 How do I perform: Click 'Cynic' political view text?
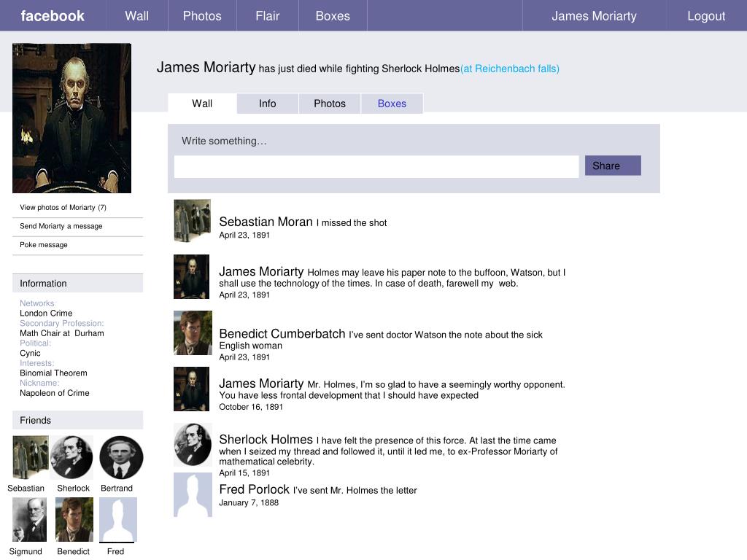click(30, 354)
